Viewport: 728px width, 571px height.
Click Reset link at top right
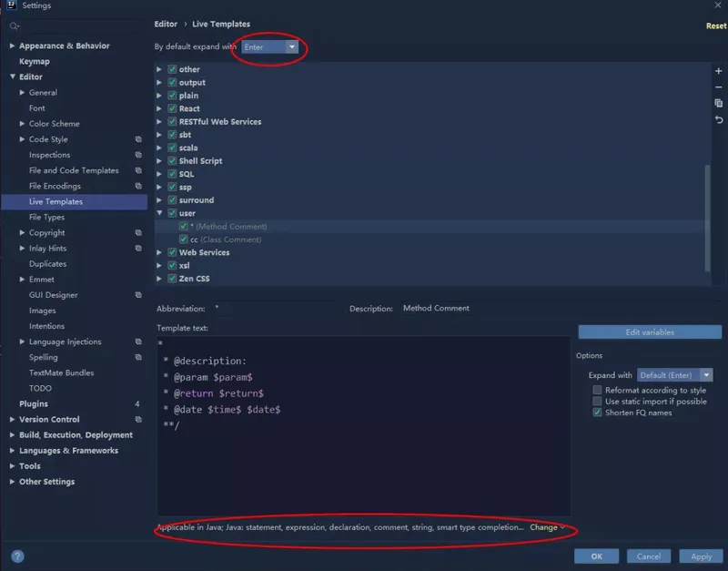[x=716, y=26]
